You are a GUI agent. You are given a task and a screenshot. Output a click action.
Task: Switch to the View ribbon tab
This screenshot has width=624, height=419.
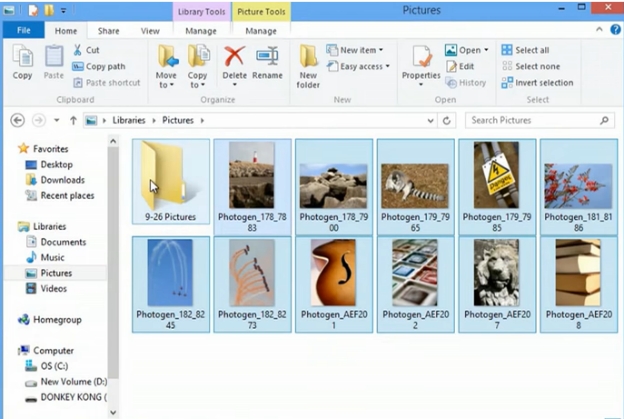[150, 31]
